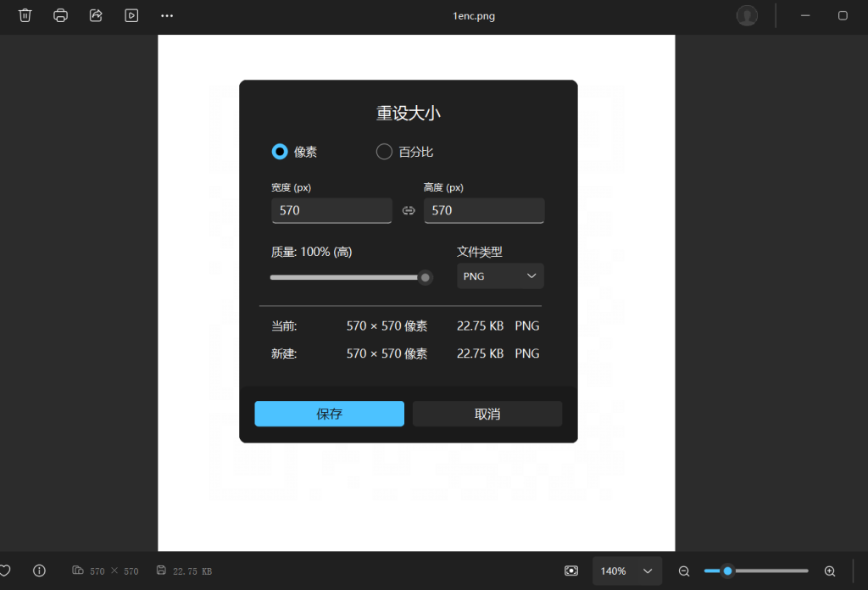Click the file info icon
This screenshot has width=868, height=590.
[x=39, y=571]
